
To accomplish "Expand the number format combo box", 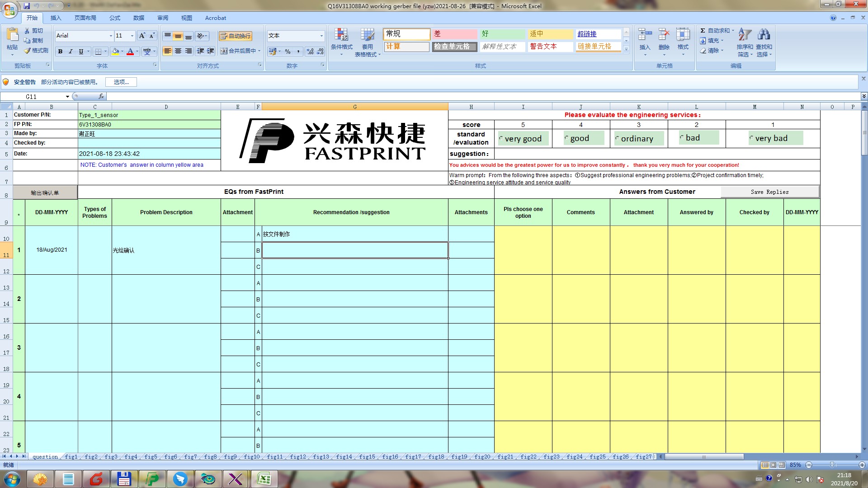I will pyautogui.click(x=321, y=36).
